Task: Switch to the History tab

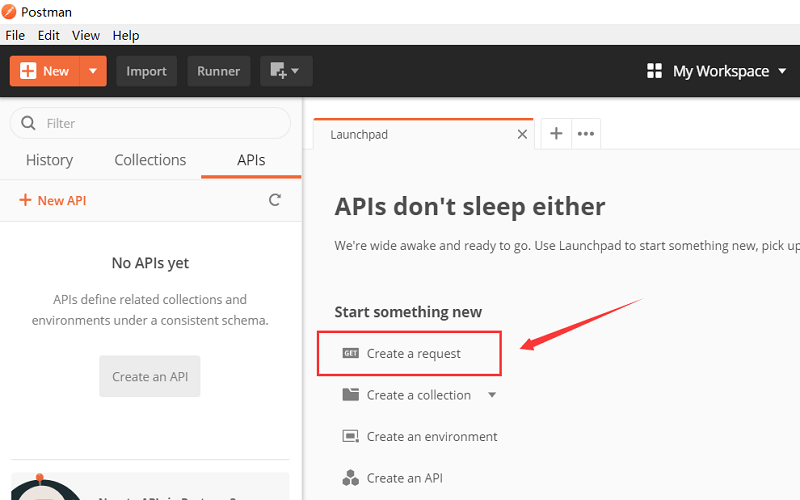Action: coord(49,160)
